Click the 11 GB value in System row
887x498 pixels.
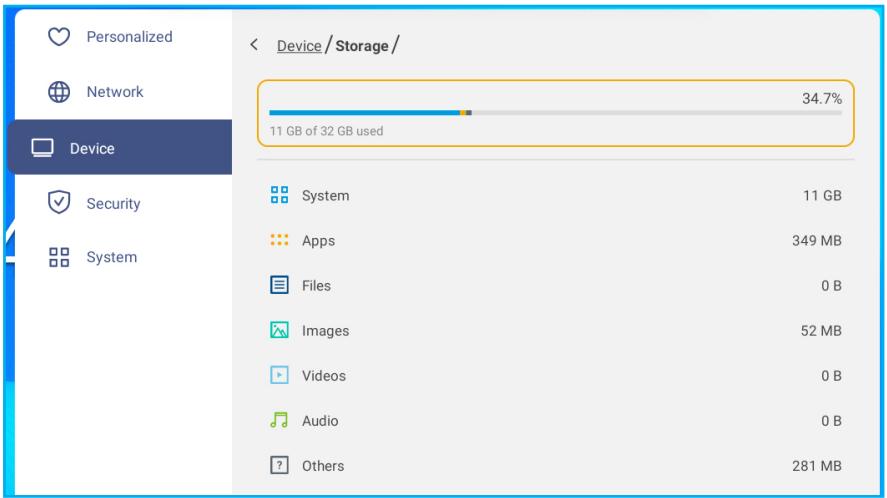[x=823, y=195]
